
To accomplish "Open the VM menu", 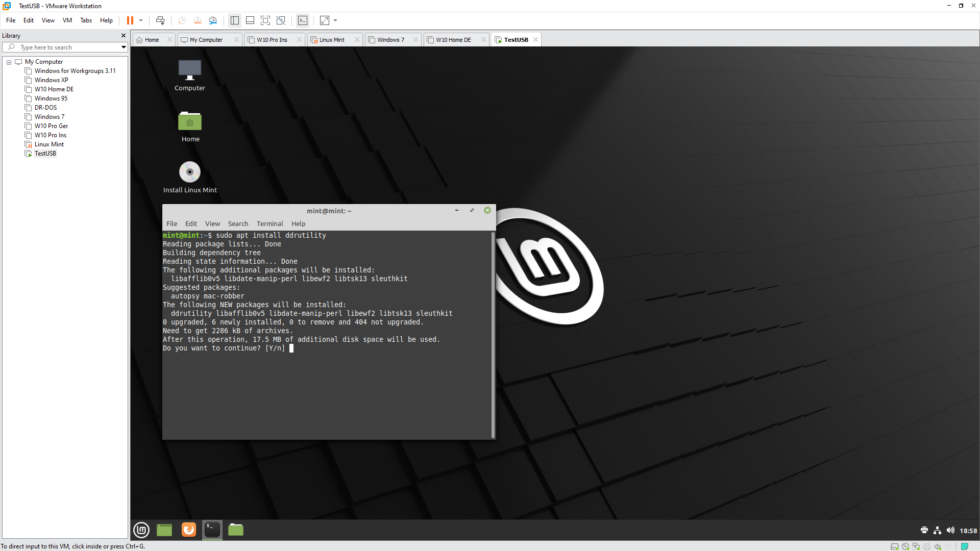I will click(x=67, y=20).
